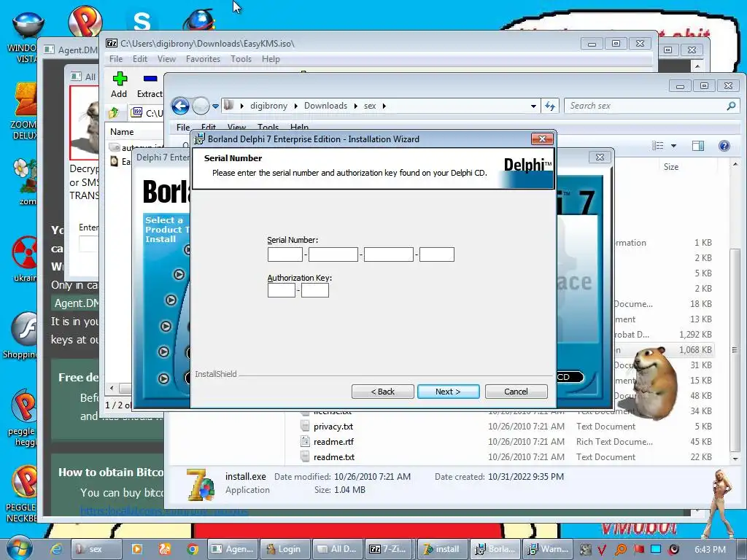
Task: Switch to the Warning taskbar button
Action: point(549,549)
